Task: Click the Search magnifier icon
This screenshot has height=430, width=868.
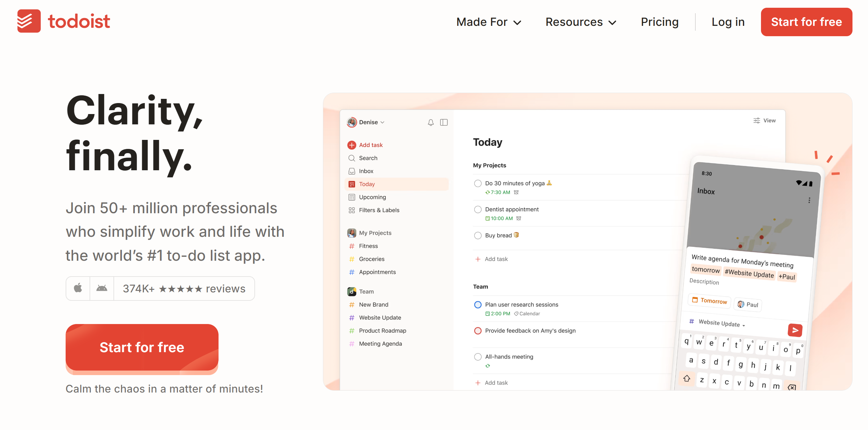Action: tap(351, 158)
